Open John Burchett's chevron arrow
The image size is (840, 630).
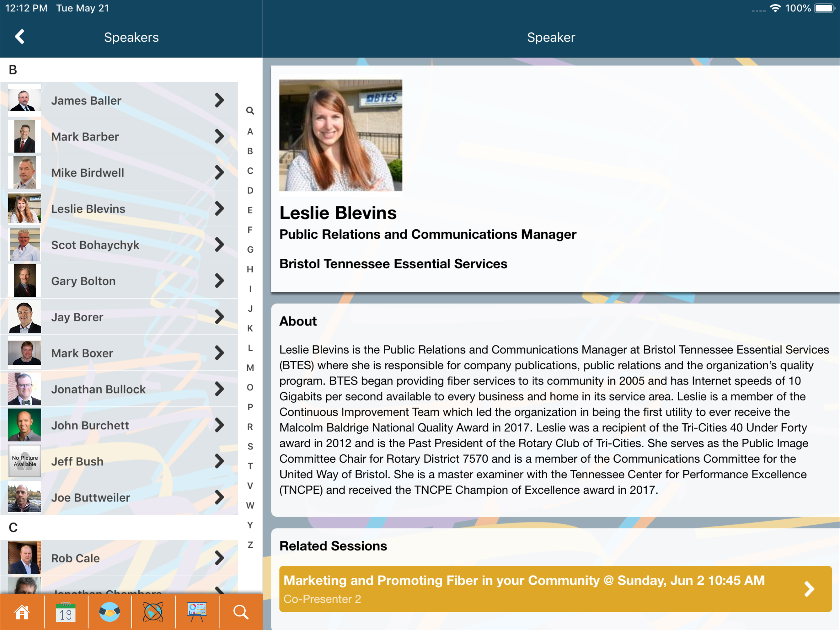point(219,425)
